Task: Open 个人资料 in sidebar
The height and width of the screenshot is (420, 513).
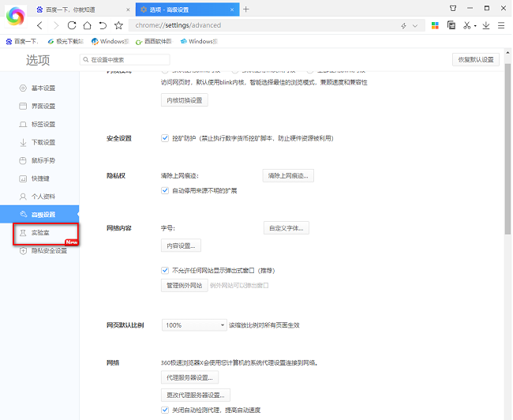Action: (x=39, y=197)
